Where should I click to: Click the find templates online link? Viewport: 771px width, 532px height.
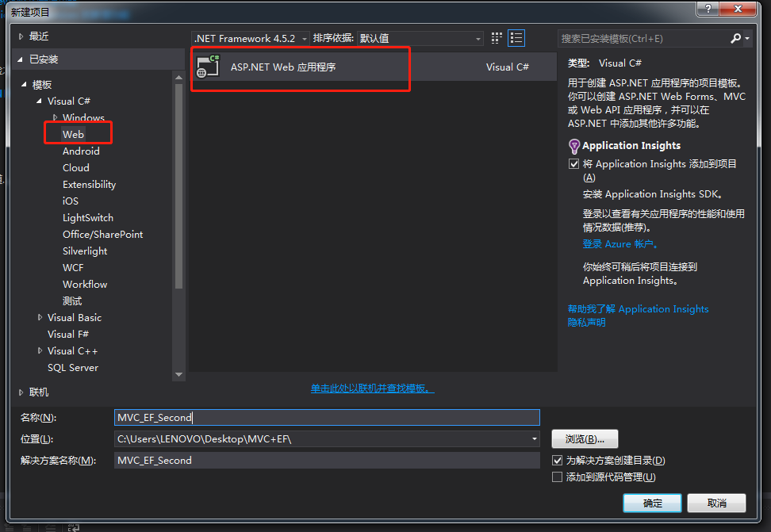pos(372,388)
